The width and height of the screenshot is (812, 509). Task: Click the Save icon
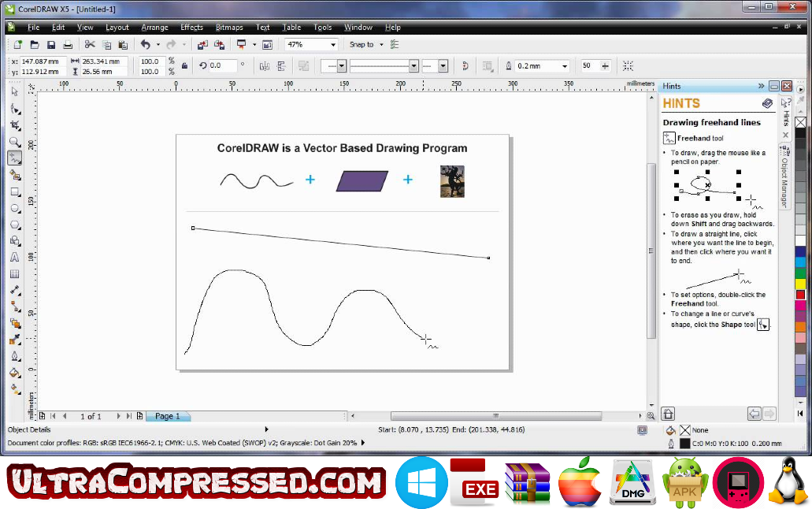click(50, 45)
